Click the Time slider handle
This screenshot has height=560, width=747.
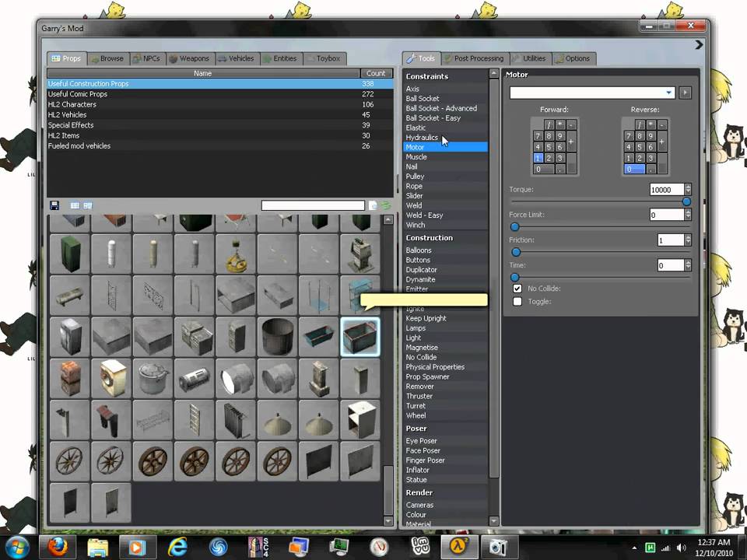[x=514, y=278]
